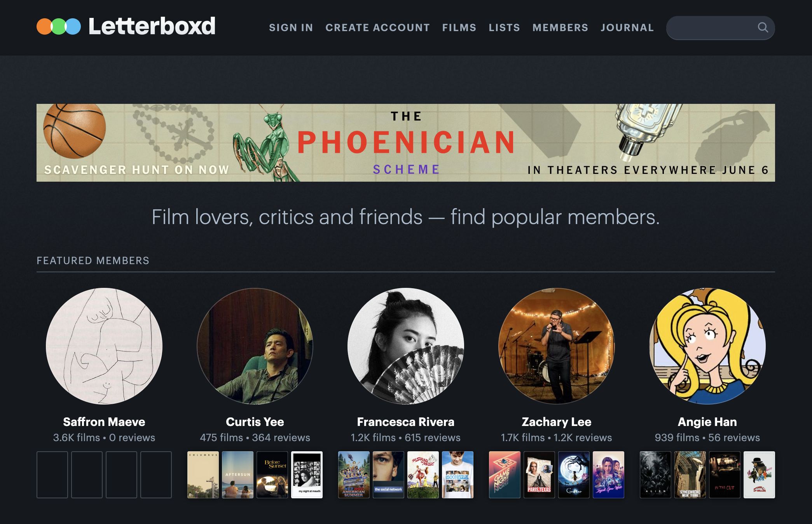The width and height of the screenshot is (812, 524).
Task: Open The Social Network poster
Action: click(x=388, y=475)
